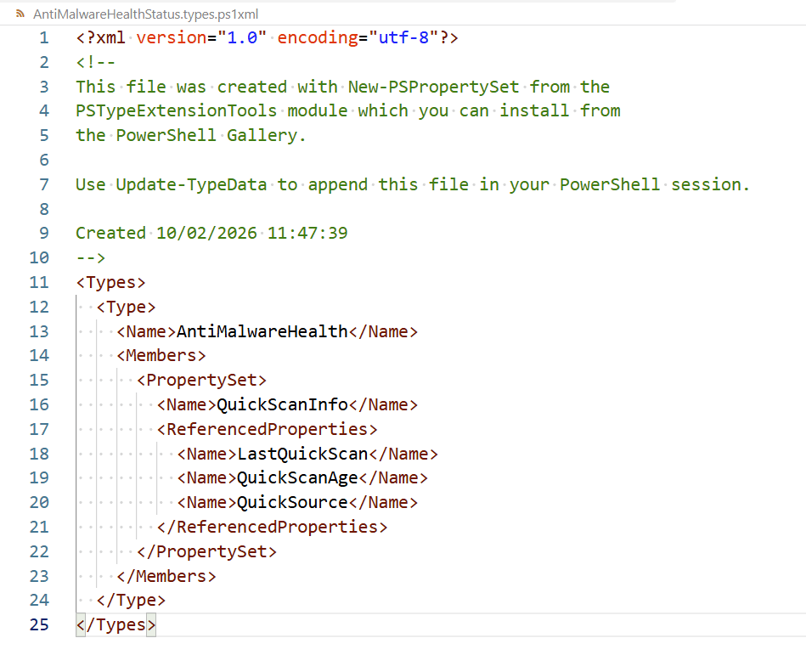Image resolution: width=806 pixels, height=672 pixels.
Task: Click line number 25 in the gutter
Action: [40, 624]
